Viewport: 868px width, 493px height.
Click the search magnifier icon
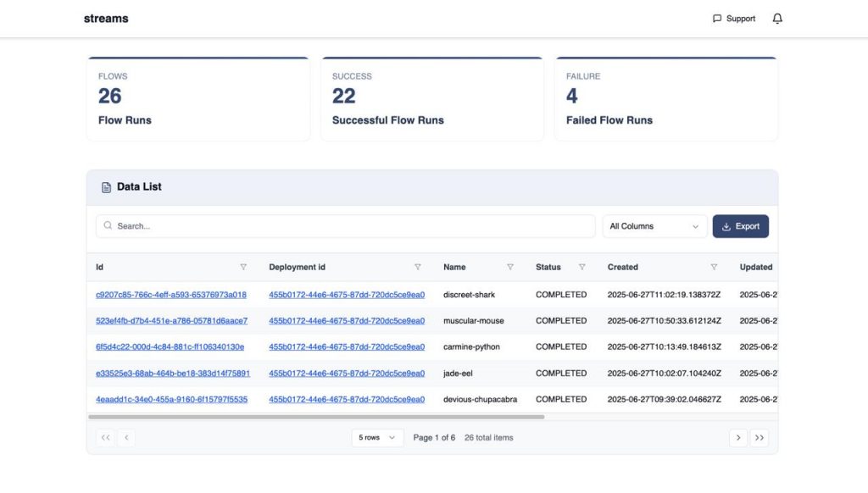[x=108, y=226]
